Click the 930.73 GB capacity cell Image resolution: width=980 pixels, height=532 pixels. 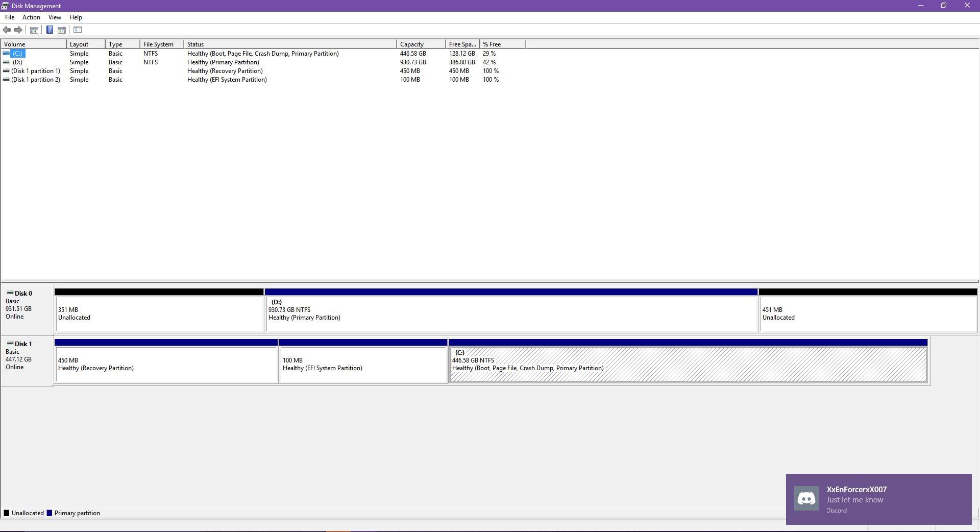(413, 62)
